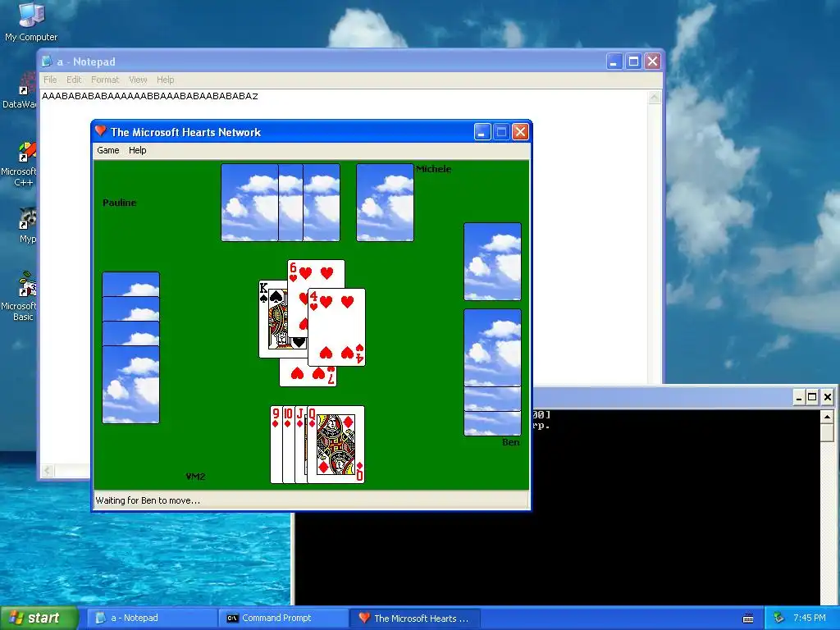Open the File menu in Notepad
The image size is (840, 630).
[50, 80]
